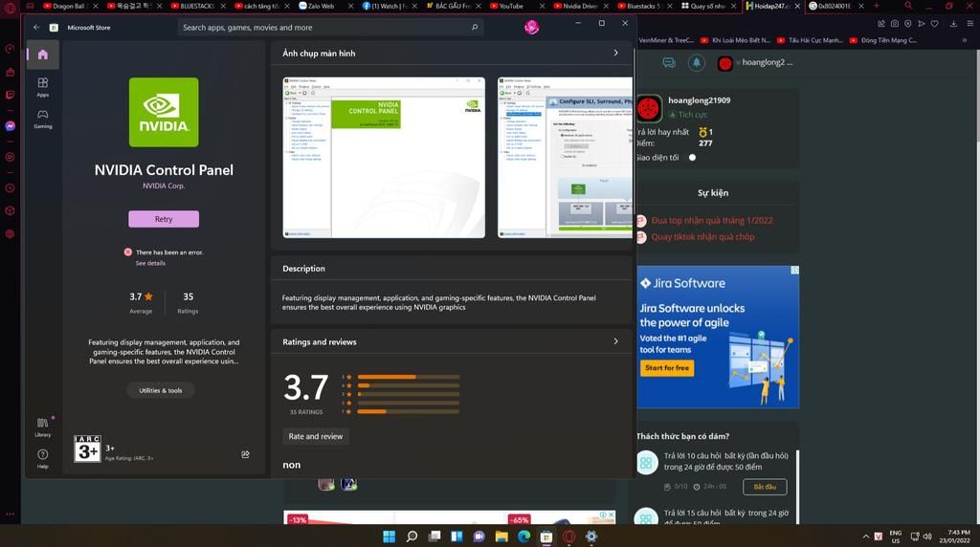This screenshot has height=547, width=980.
Task: Click the one-star rating bar
Action: pos(408,411)
